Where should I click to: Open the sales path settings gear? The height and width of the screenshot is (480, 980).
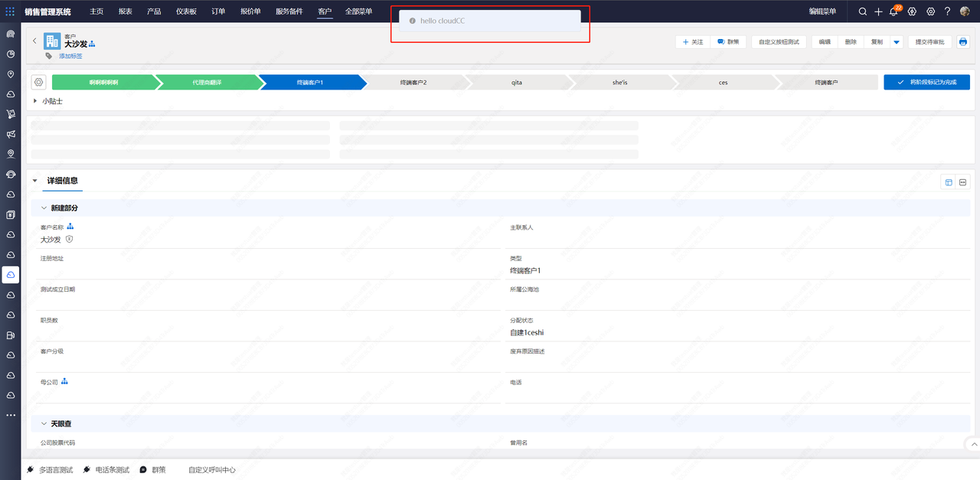pyautogui.click(x=39, y=82)
